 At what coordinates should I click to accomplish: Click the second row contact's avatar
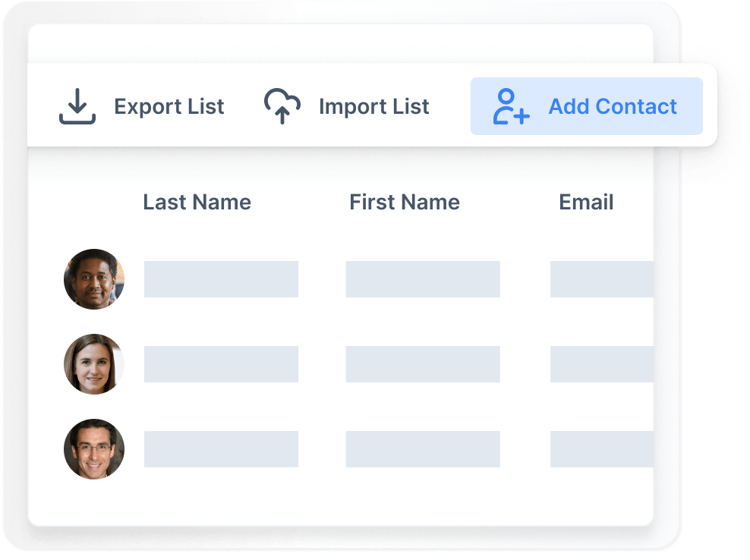pos(94,364)
